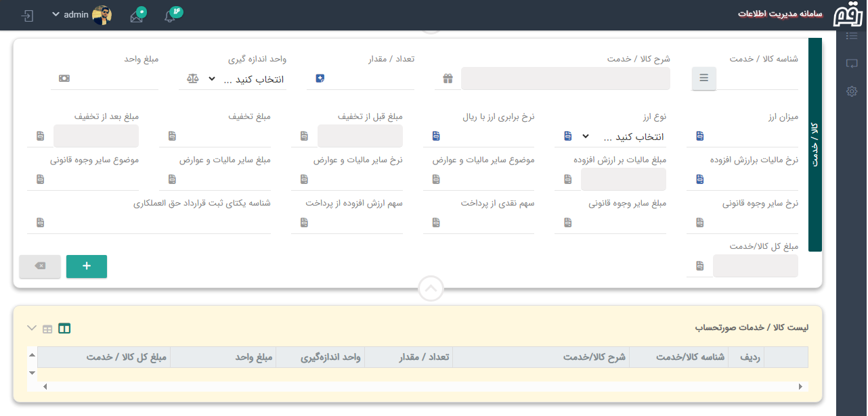This screenshot has height=416, width=868.
Task: Click the grid view icon in the invoice list header
Action: click(x=47, y=329)
